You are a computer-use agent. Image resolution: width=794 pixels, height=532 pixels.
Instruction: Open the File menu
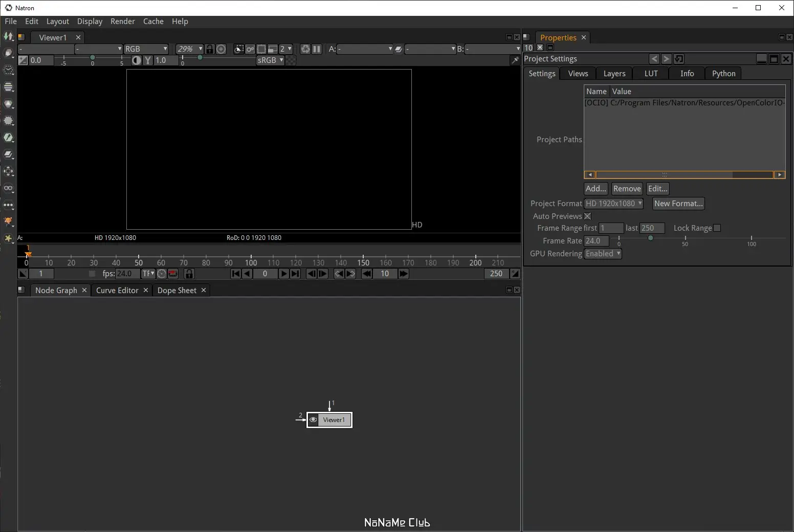click(11, 21)
